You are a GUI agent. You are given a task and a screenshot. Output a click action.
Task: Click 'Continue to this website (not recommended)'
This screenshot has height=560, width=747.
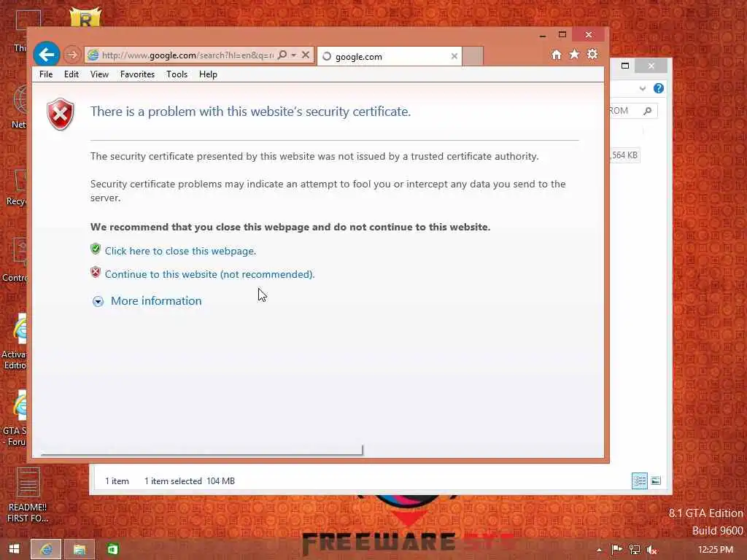(x=209, y=274)
